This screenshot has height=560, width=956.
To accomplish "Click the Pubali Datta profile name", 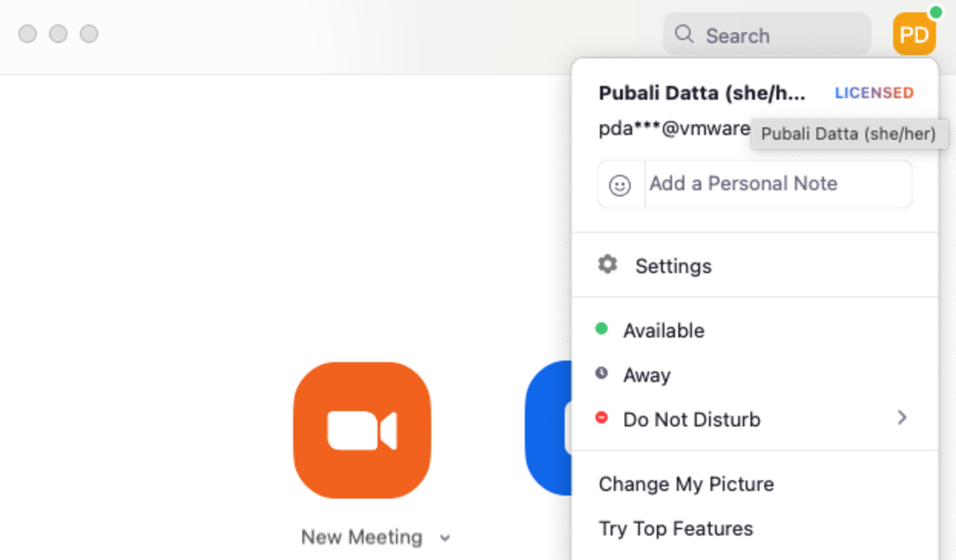I will click(701, 93).
